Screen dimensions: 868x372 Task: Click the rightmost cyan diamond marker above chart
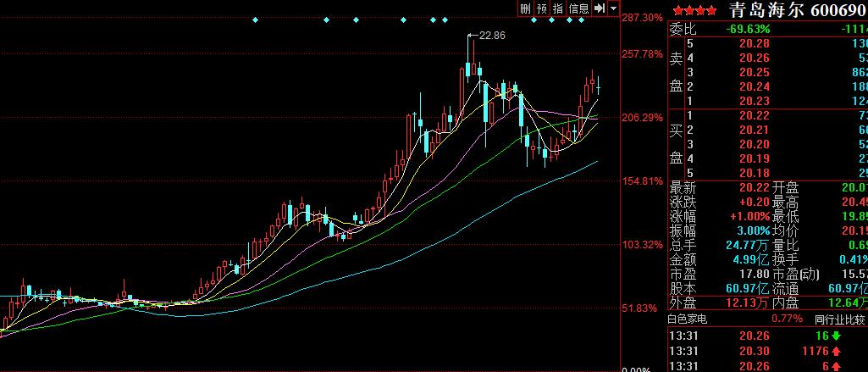(x=581, y=19)
